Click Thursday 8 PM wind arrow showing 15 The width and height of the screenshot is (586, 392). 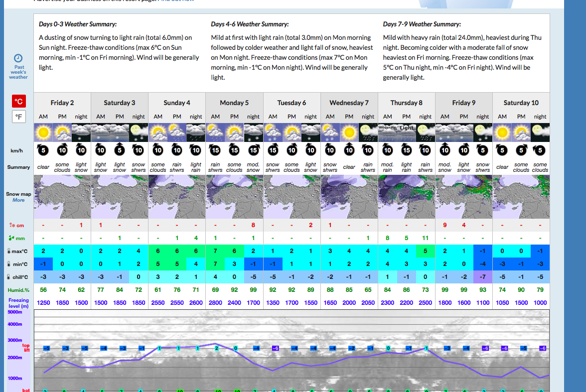coord(406,150)
